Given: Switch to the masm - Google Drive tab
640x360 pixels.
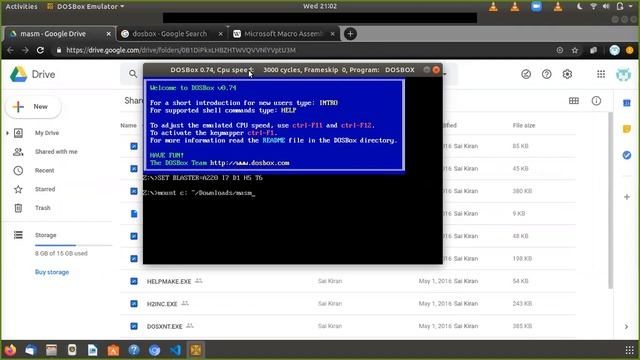Looking at the screenshot, I should click(x=59, y=34).
